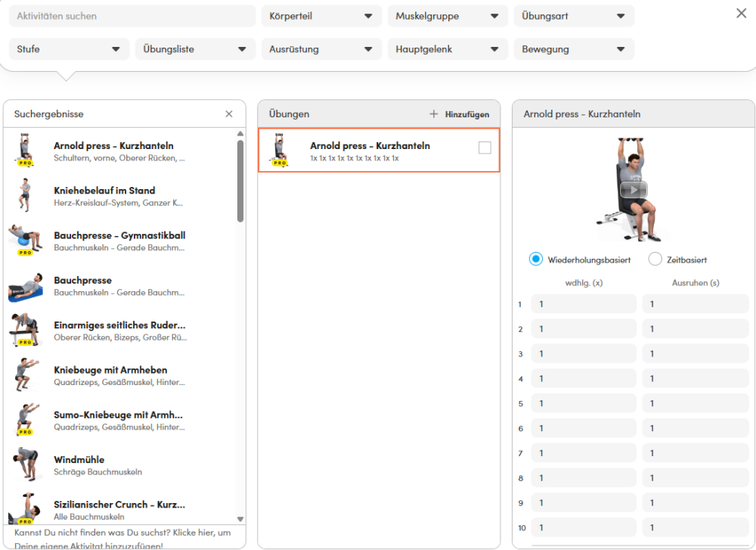Click the link to add your own activity
Viewport: 756px width, 550px height.
[x=122, y=539]
